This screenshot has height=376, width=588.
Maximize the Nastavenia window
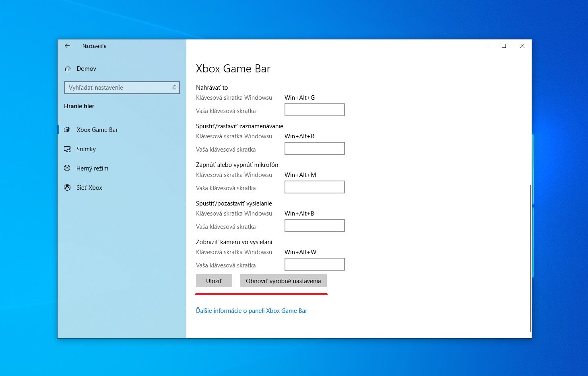click(x=504, y=46)
